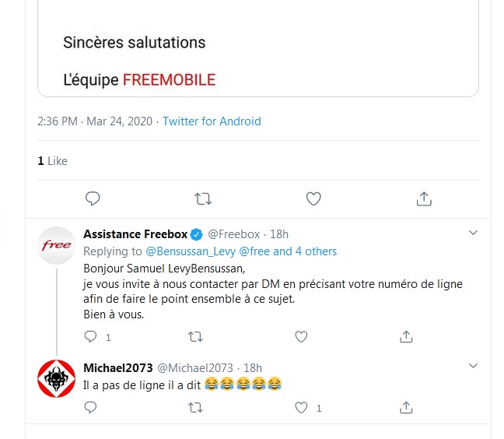Share the main tweet
This screenshot has width=504, height=439.
[x=424, y=199]
